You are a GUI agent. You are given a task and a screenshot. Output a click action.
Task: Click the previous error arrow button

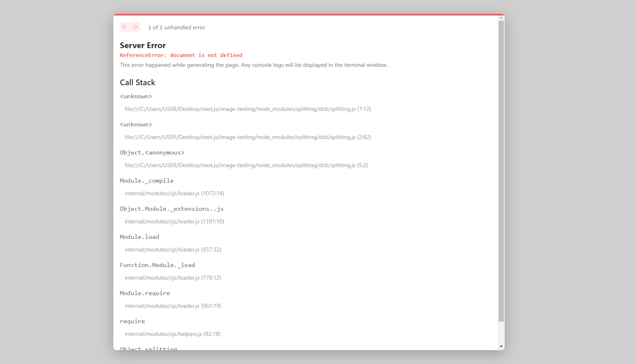point(125,27)
